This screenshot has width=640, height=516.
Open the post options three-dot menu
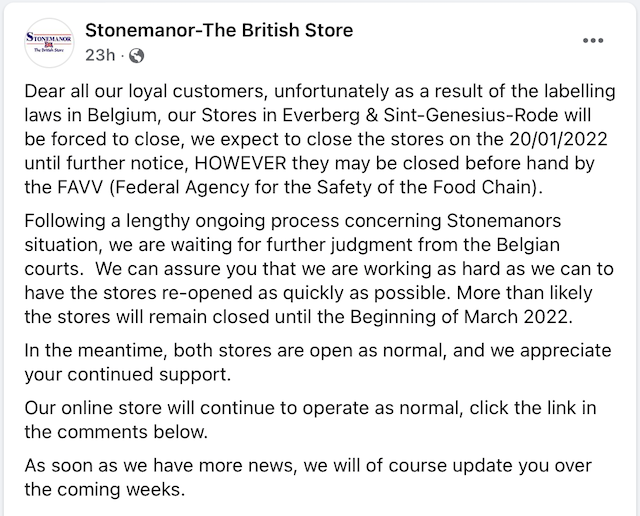593,40
